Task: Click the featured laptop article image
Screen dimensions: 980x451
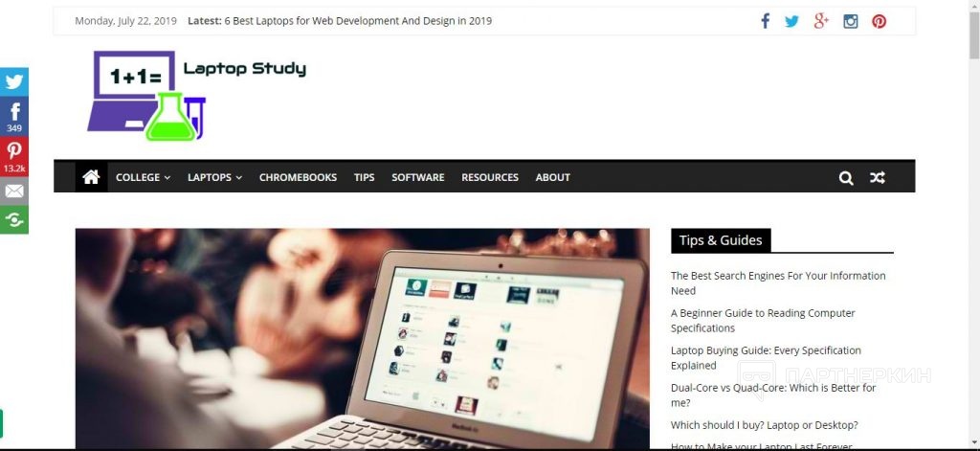Action: 363,338
